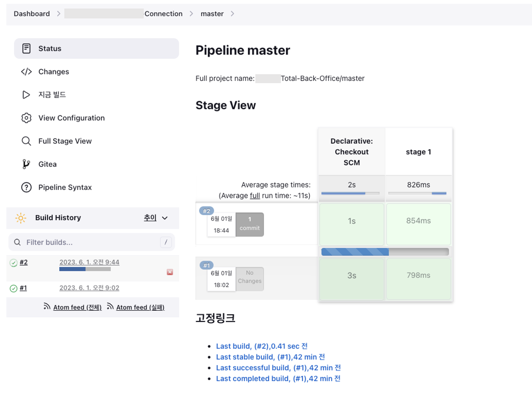Open View Configuration gear icon
Viewport: 532px width, 394px height.
click(26, 118)
